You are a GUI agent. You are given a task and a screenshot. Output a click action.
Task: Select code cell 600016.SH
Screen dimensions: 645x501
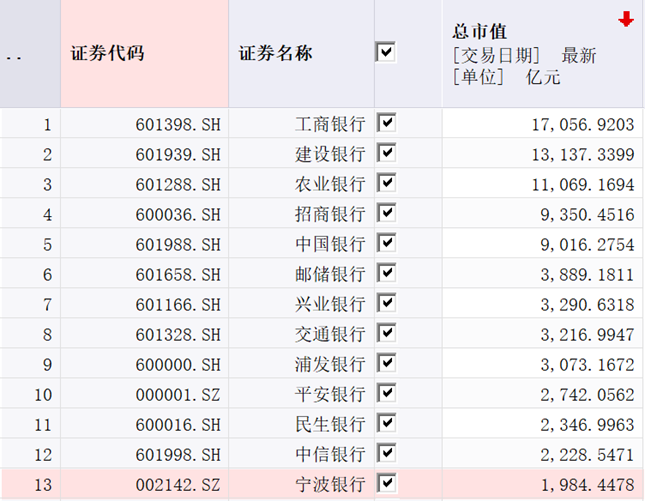[x=144, y=424]
